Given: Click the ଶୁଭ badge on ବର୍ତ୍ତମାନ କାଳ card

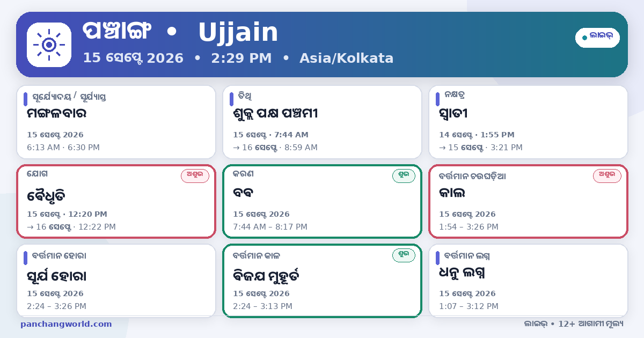Looking at the screenshot, I should 404,255.
